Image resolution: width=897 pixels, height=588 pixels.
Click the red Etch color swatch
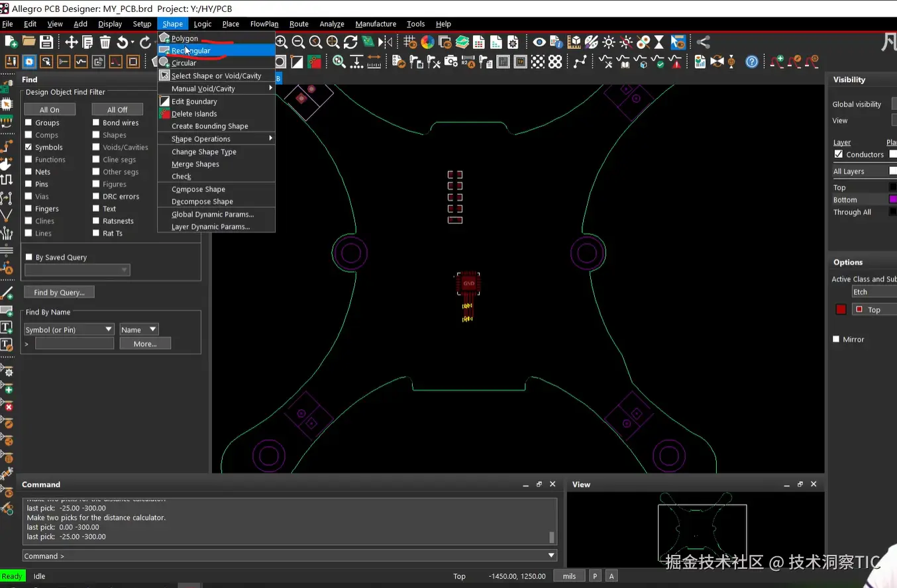[x=841, y=309]
